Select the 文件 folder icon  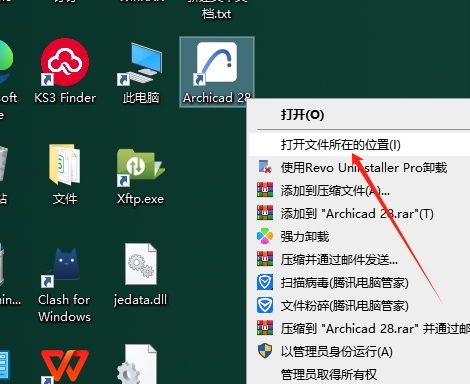[x=65, y=174]
